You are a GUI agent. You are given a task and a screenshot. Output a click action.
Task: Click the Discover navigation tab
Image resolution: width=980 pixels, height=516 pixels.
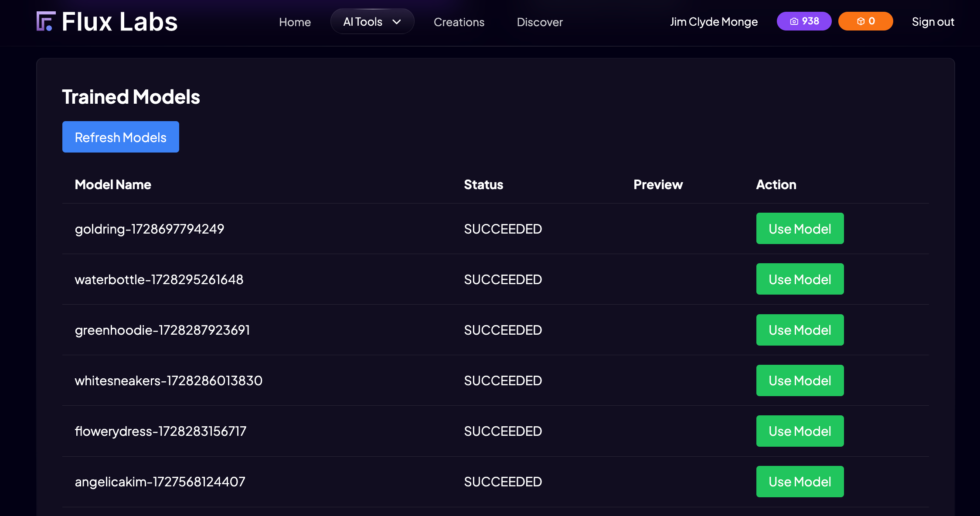(x=540, y=21)
